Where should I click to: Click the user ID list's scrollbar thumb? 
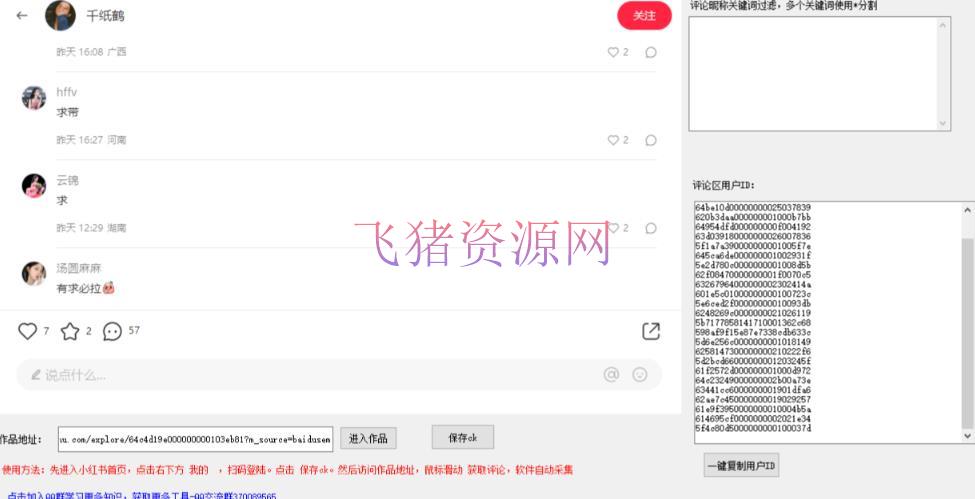(x=968, y=333)
